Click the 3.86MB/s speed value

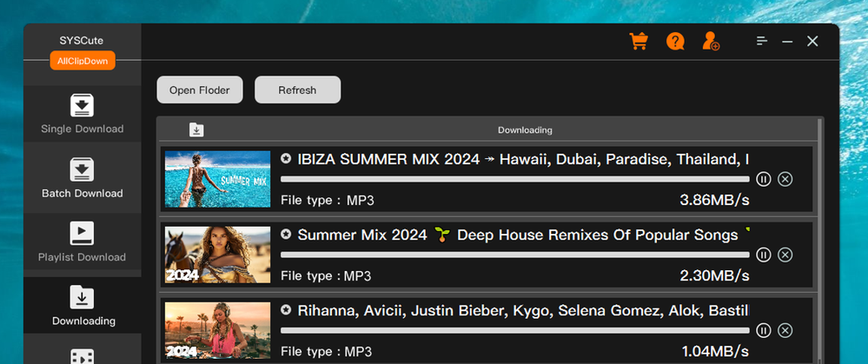[x=714, y=201]
